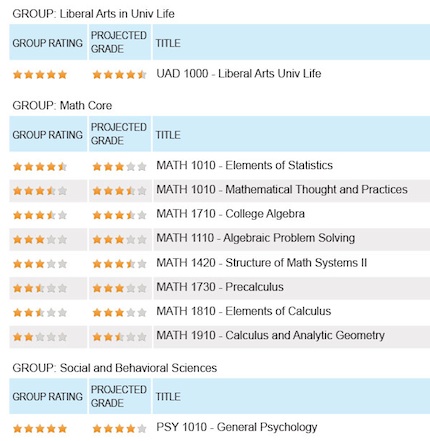Click group rating stars for Precalculus
430x441 pixels.
tap(40, 288)
